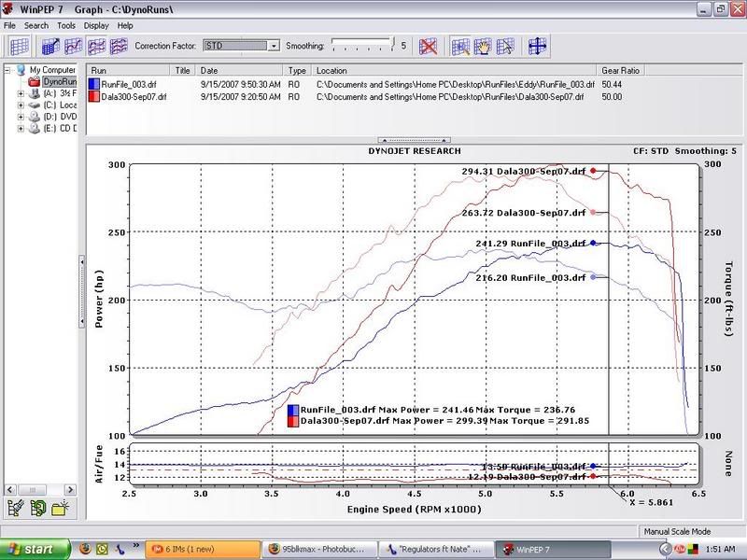
Task: Select the DynoRuns folder in the tree
Action: tap(61, 82)
